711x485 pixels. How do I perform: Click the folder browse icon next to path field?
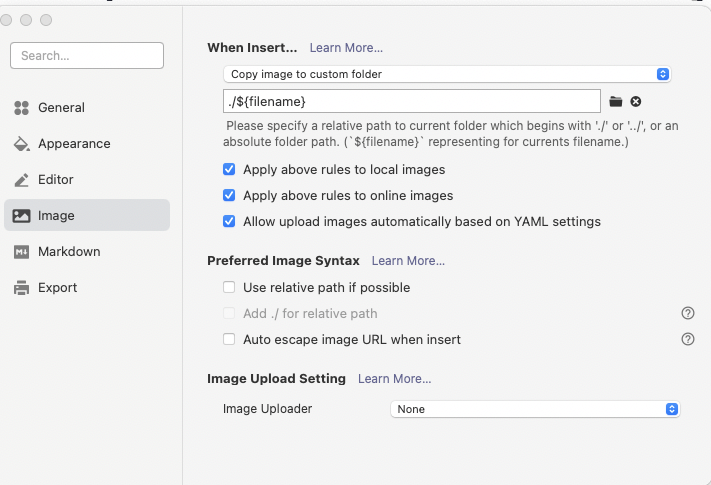pyautogui.click(x=615, y=102)
